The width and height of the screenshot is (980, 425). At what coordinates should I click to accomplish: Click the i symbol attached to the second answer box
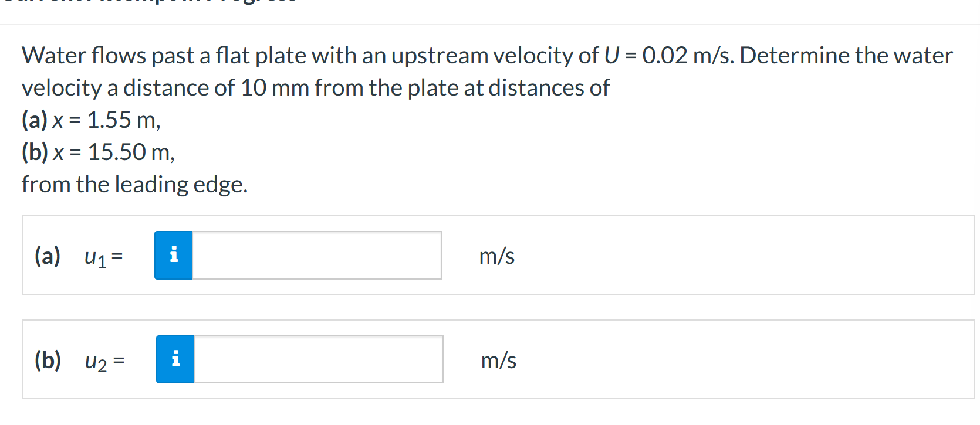tap(175, 359)
